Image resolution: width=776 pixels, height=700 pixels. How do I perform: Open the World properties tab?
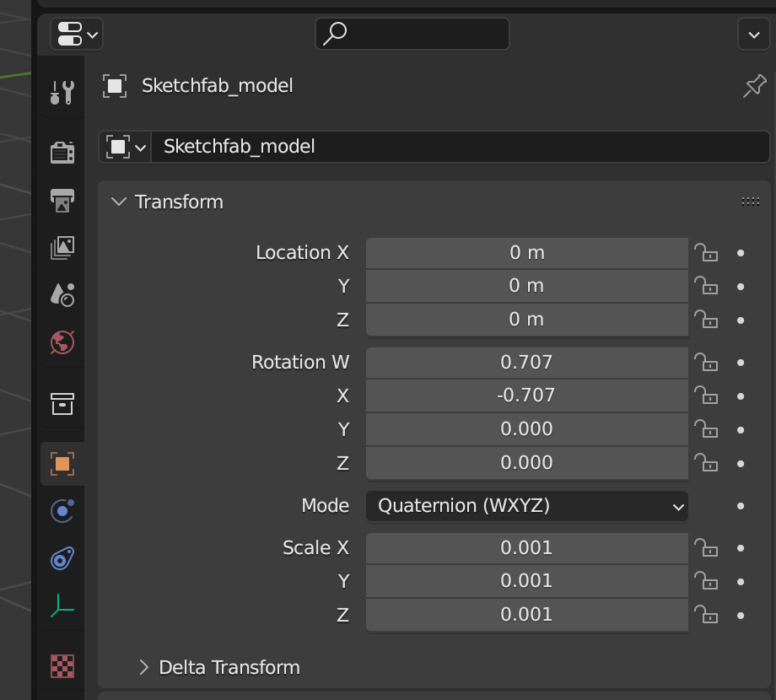click(x=62, y=342)
